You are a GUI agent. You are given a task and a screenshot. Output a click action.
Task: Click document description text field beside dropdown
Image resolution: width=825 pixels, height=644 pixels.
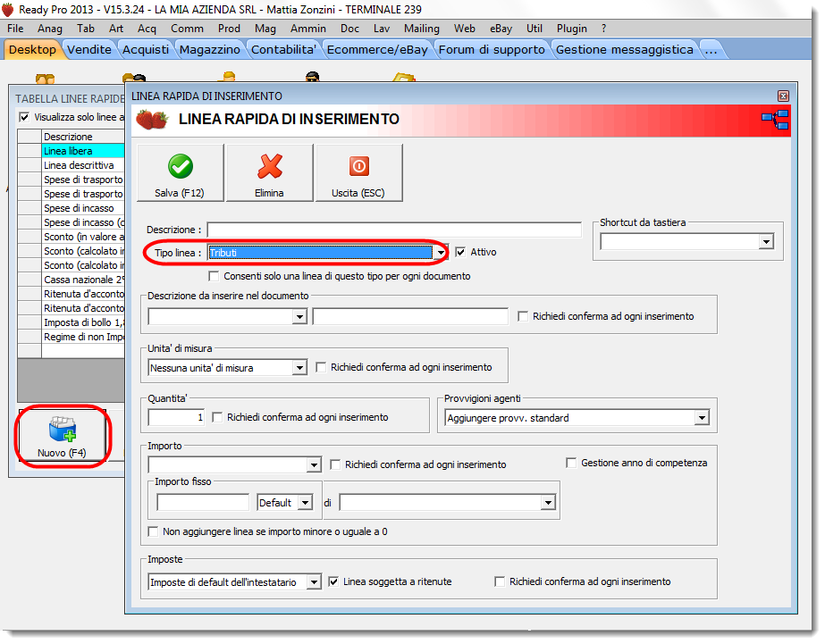[410, 316]
